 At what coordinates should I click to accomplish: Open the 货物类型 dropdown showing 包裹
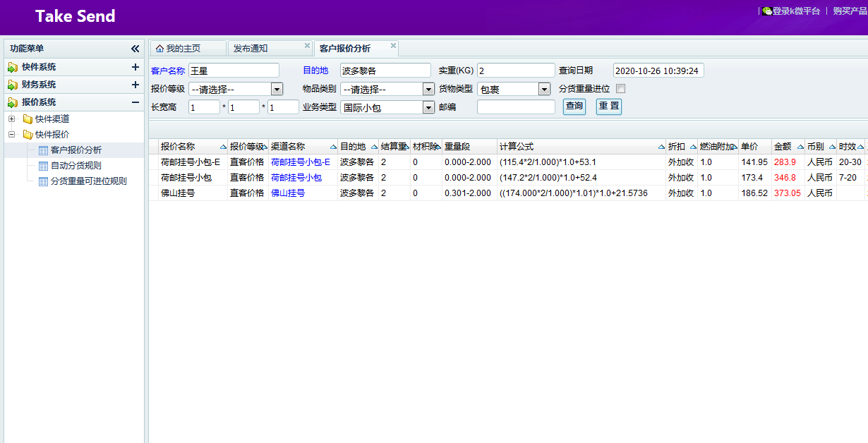(544, 89)
